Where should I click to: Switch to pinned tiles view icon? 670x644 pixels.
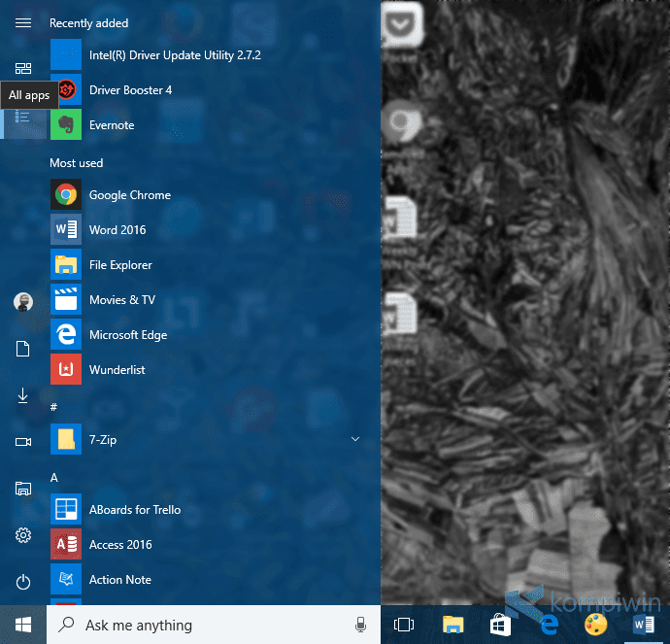[x=23, y=68]
